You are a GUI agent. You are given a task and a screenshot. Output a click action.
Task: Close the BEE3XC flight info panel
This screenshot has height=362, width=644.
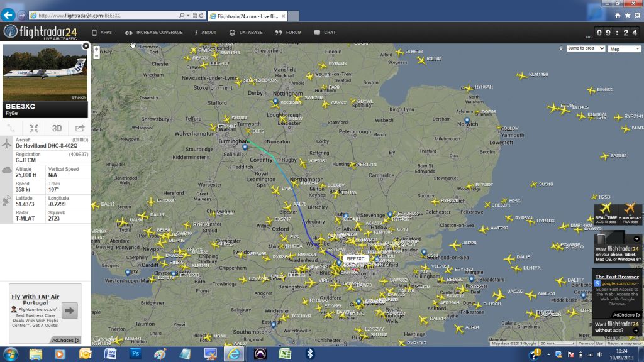click(86, 46)
